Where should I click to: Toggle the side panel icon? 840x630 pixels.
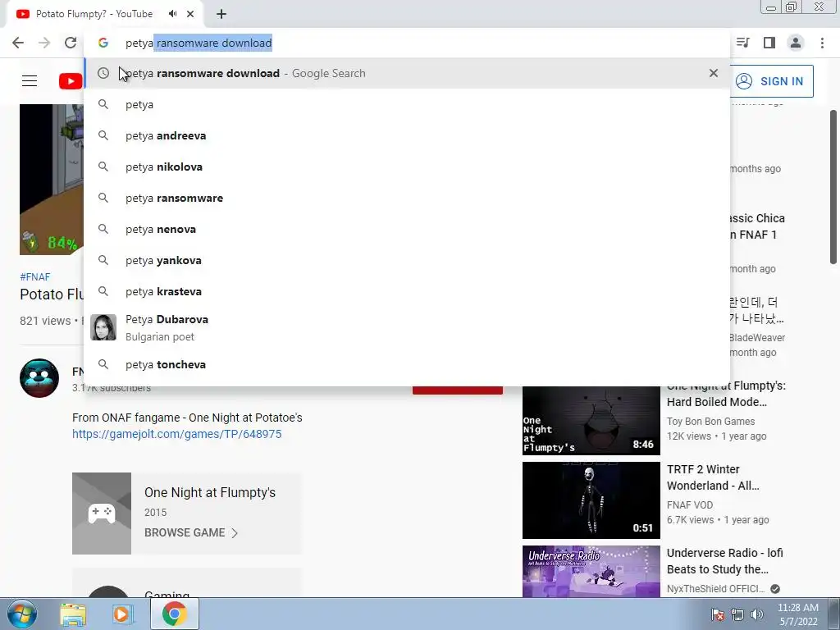coord(769,43)
